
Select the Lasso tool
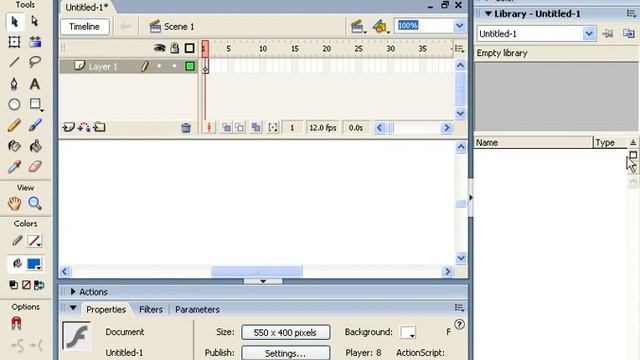pyautogui.click(x=35, y=62)
